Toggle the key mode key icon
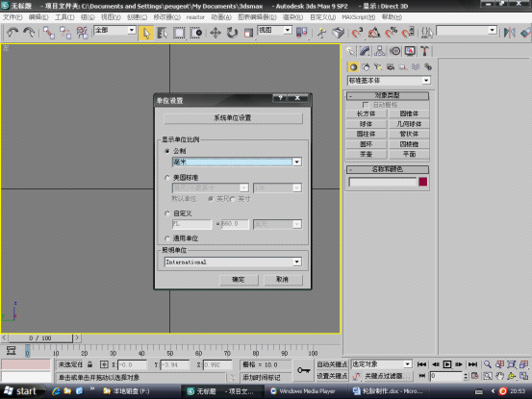Image resolution: width=532 pixels, height=399 pixels. coord(304,370)
